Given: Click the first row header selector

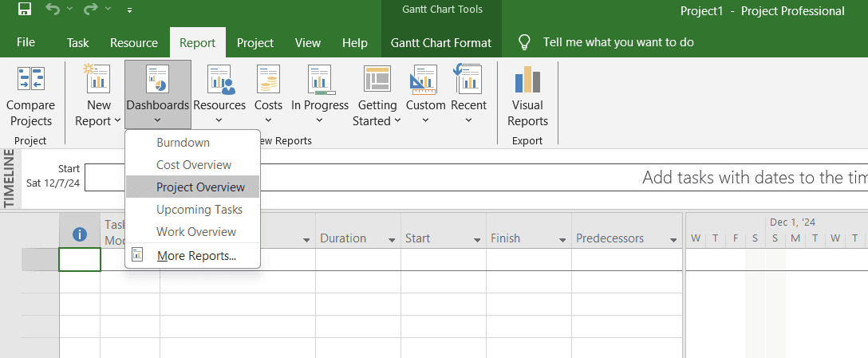Looking at the screenshot, I should point(41,259).
